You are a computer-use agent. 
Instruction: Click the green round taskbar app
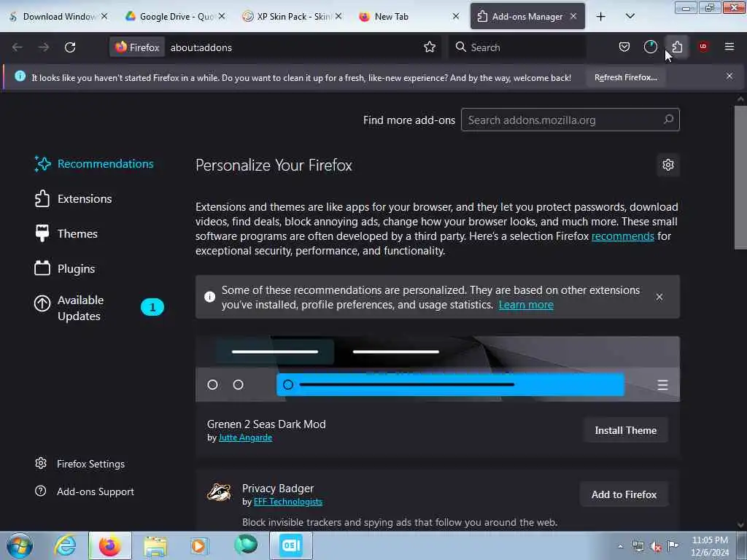(245, 545)
